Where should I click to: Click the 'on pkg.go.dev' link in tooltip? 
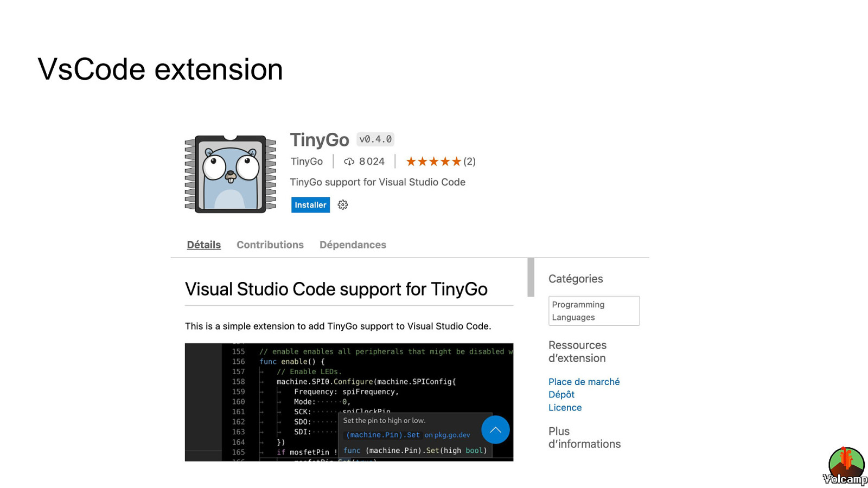pos(447,435)
